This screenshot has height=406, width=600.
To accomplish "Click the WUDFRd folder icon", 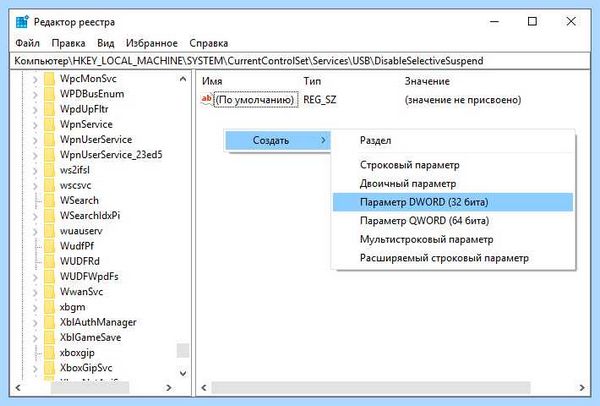I will 49,261.
